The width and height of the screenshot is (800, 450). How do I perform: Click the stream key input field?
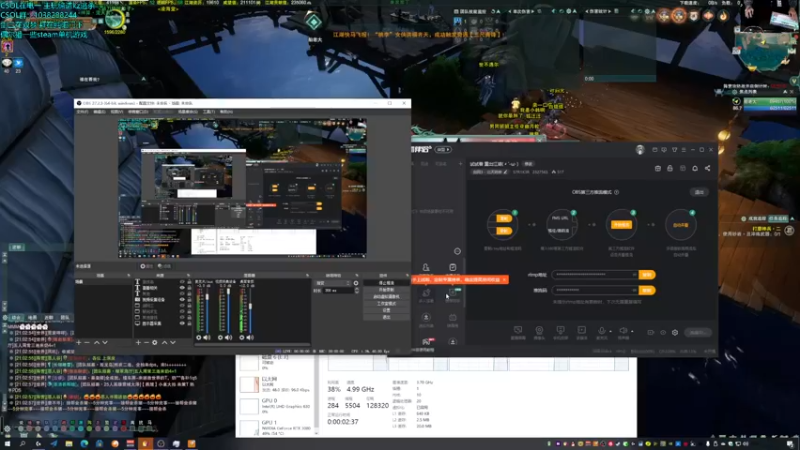pyautogui.click(x=594, y=291)
